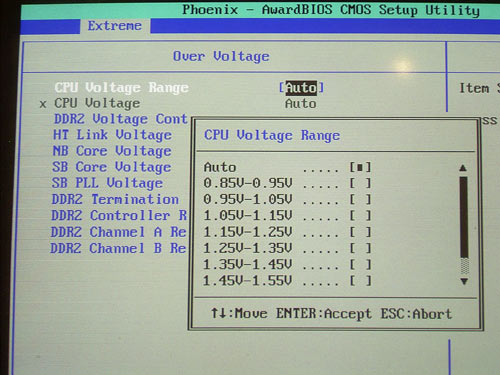The width and height of the screenshot is (500, 375).
Task: Select DDR2 Channel B Re setting
Action: [x=118, y=248]
